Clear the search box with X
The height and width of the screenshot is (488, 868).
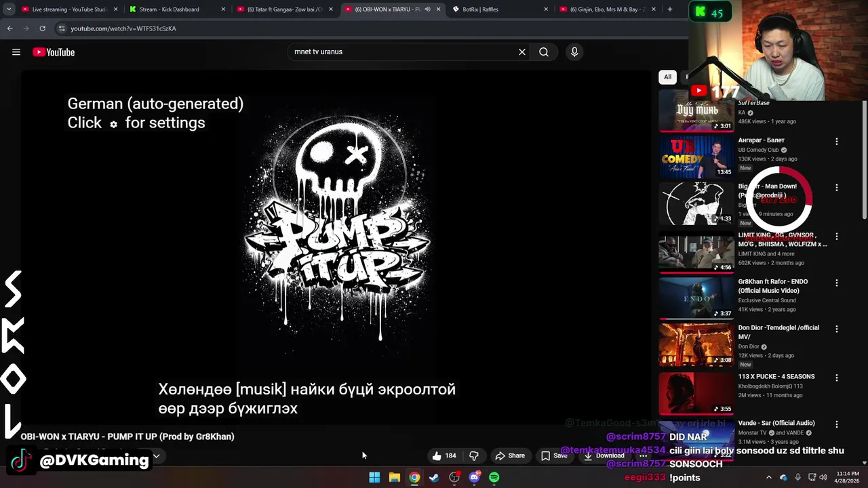pos(522,52)
